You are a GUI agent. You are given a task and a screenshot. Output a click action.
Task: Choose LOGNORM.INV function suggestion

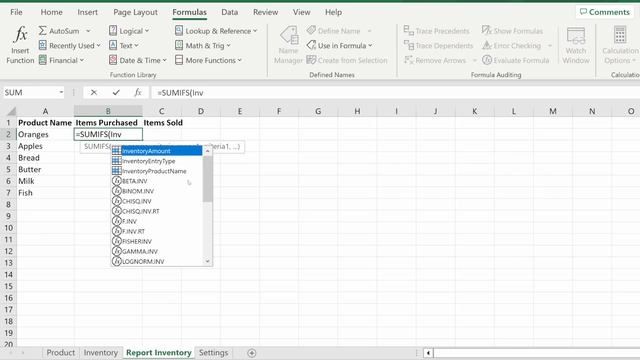coord(157,262)
